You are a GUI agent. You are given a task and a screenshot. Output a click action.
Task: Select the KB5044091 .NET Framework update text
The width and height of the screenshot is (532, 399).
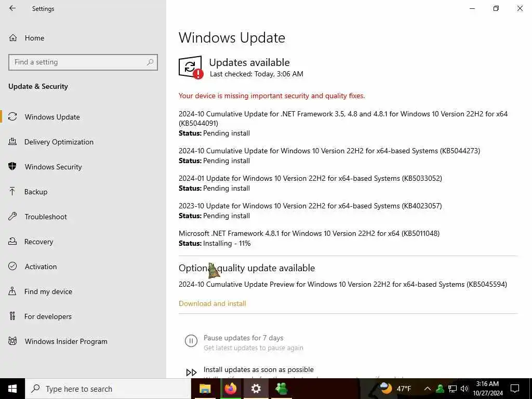343,118
